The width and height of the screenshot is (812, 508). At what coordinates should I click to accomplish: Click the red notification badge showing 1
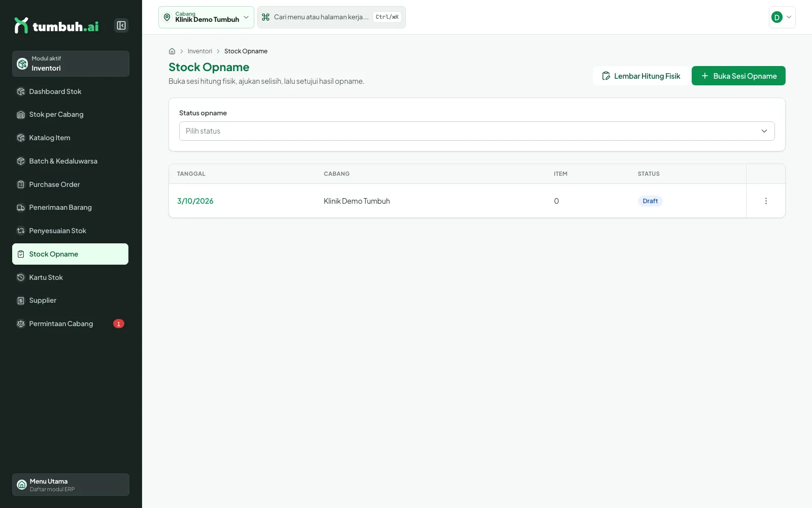pyautogui.click(x=119, y=324)
